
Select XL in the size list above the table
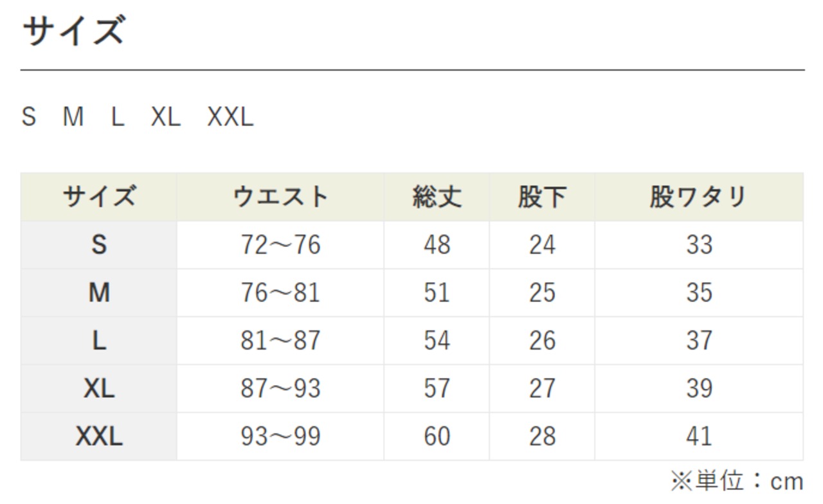tap(166, 117)
